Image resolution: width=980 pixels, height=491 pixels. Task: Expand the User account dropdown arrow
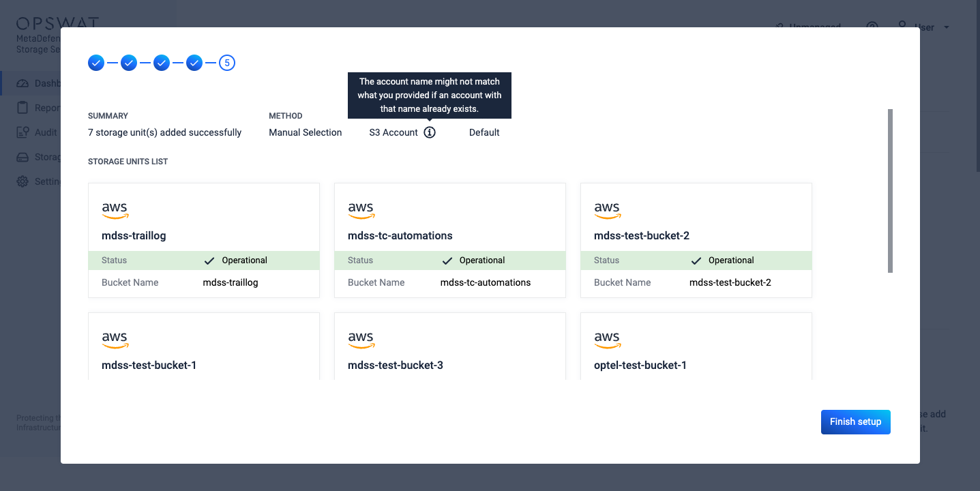click(x=947, y=28)
